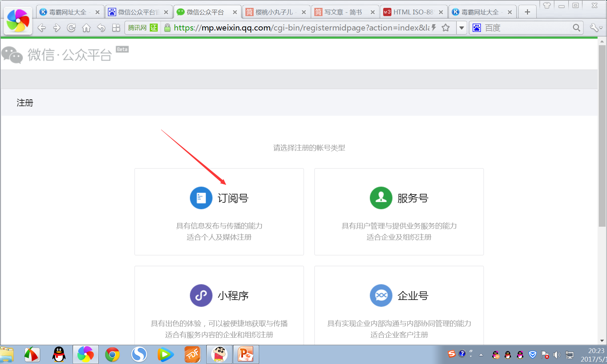Open the wrench tools menu
This screenshot has width=607, height=364.
(596, 28)
